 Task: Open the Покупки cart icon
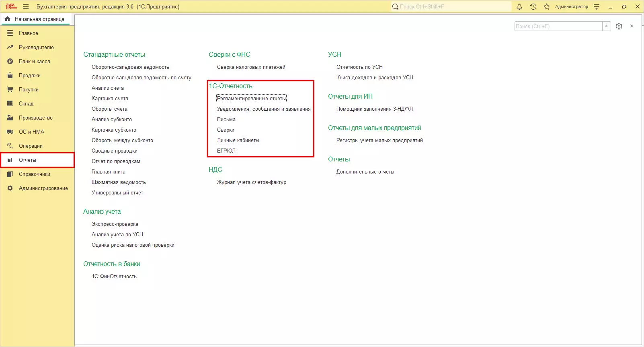10,89
